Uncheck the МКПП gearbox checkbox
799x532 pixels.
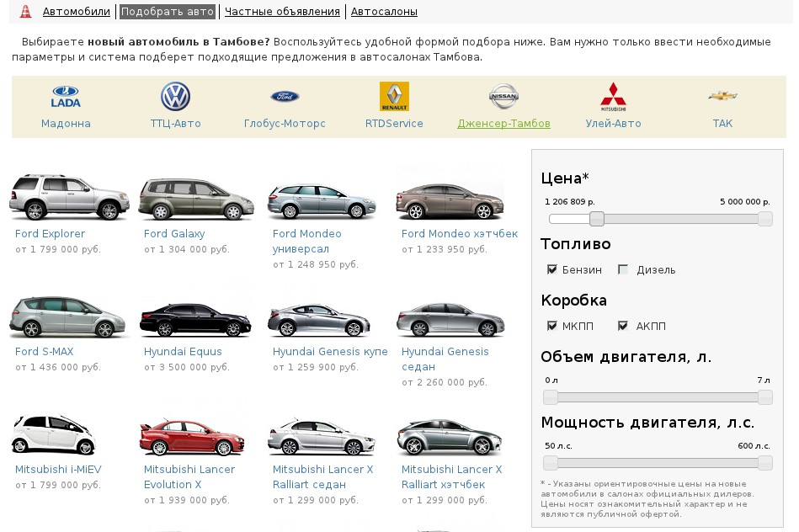[x=551, y=325]
